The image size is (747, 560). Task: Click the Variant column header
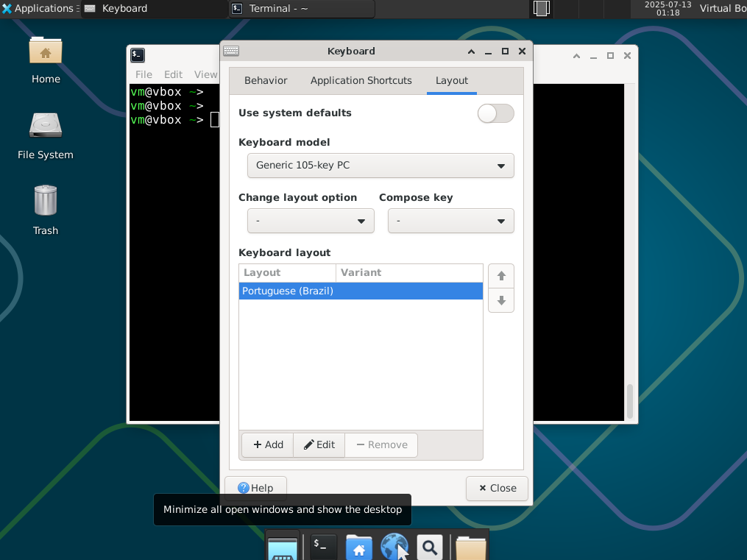(x=409, y=273)
